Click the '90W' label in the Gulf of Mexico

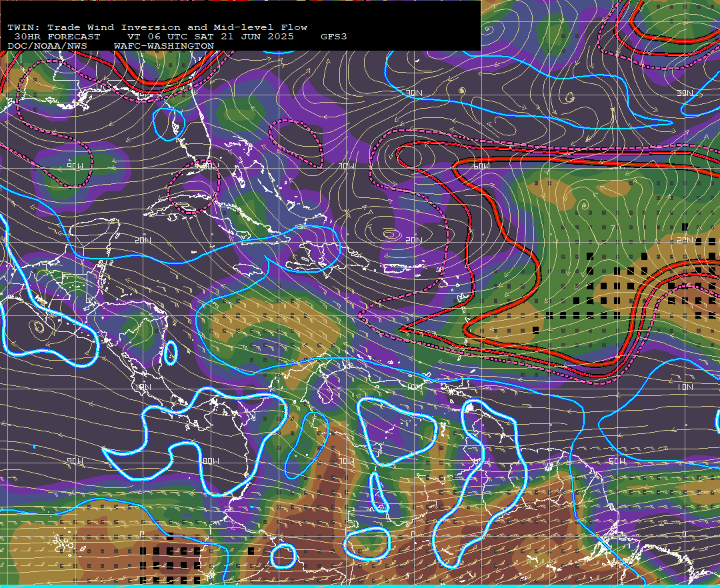[75, 166]
